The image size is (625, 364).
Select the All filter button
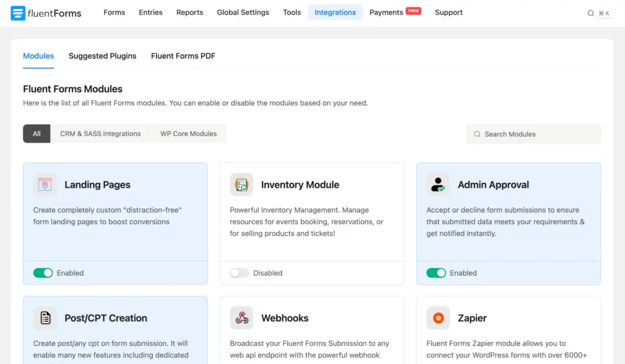tap(37, 134)
